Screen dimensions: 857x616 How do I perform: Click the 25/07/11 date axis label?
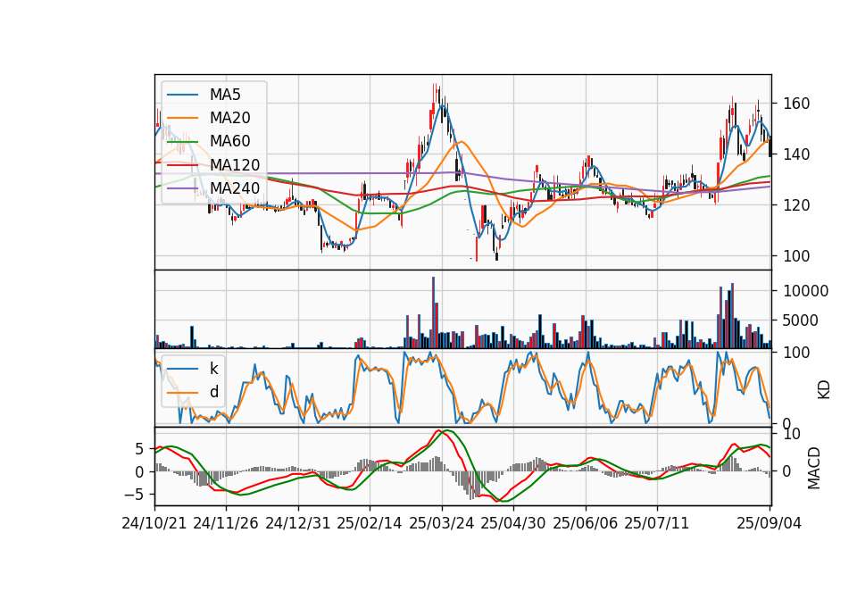(x=656, y=523)
